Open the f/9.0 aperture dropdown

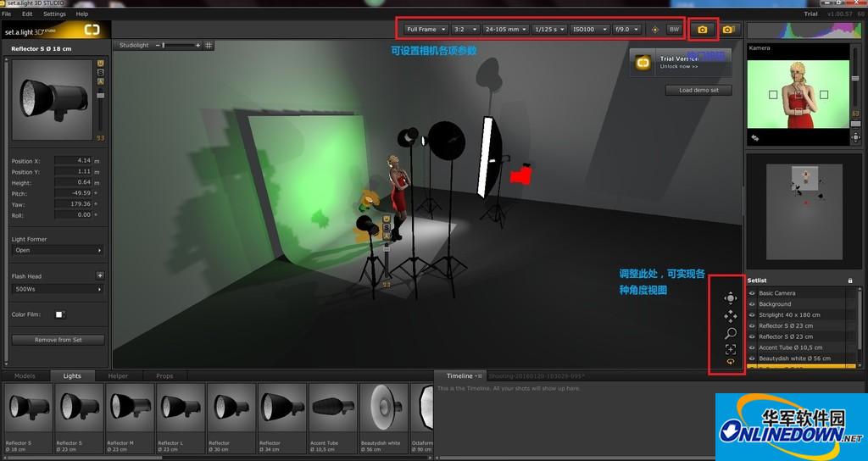(626, 30)
